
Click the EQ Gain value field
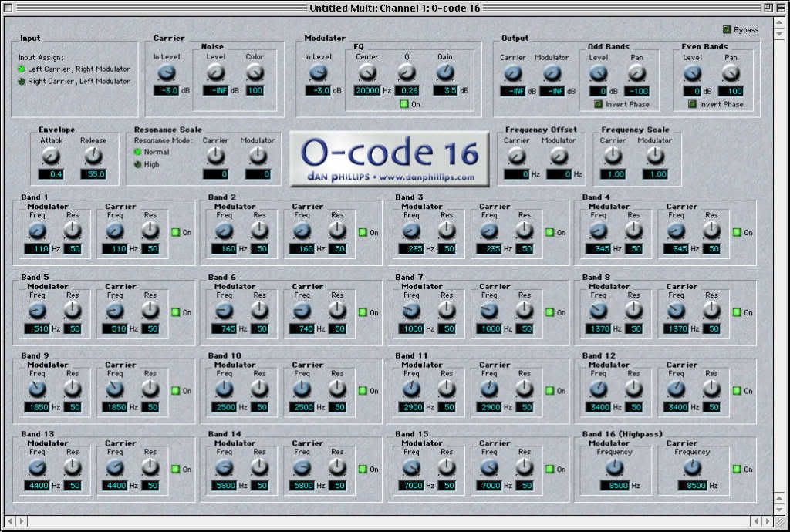(x=445, y=91)
